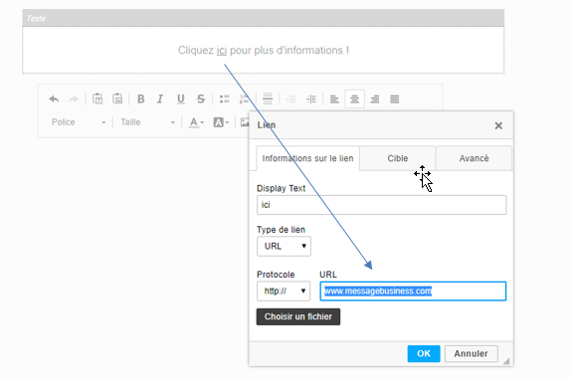The height and width of the screenshot is (392, 572).
Task: Align text to the right
Action: point(375,98)
